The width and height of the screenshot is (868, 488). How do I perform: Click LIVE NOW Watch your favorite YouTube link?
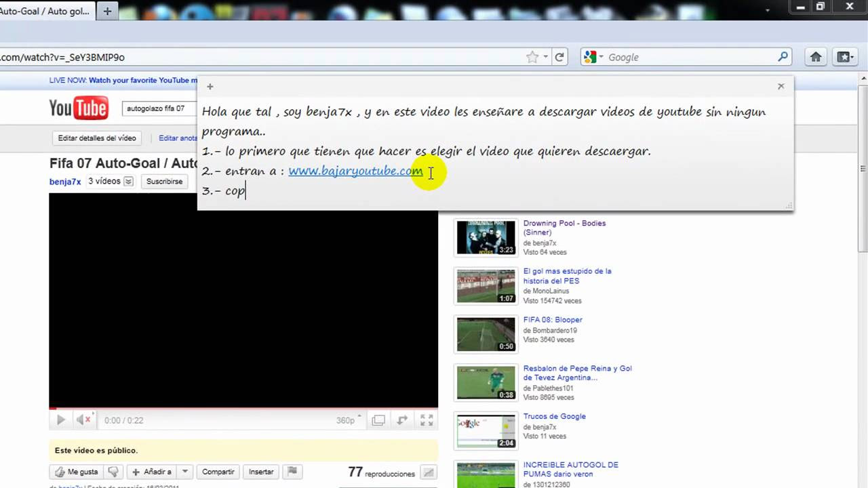(123, 80)
